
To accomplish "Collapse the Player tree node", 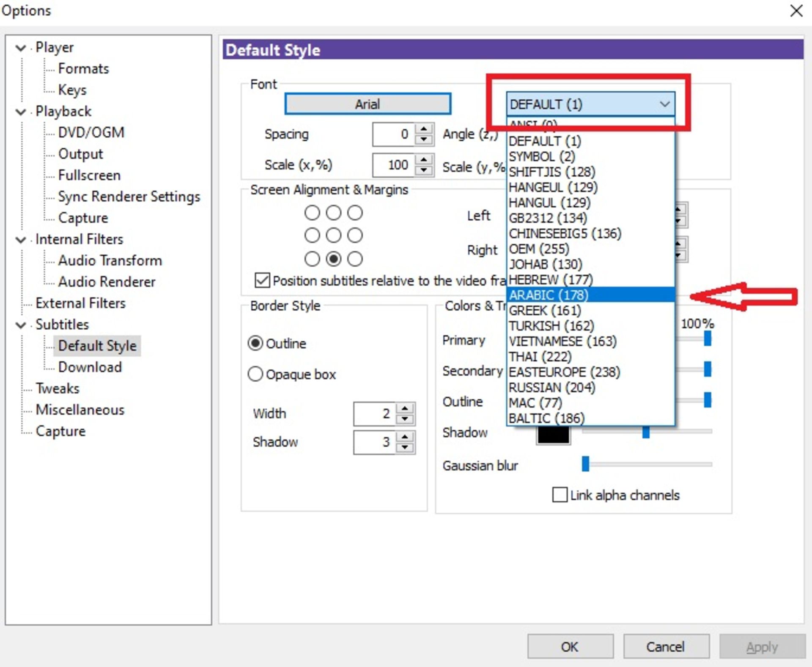I will [x=20, y=48].
